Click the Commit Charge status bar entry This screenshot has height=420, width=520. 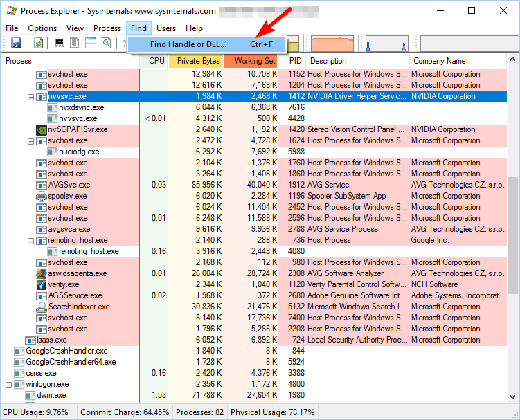pyautogui.click(x=125, y=412)
